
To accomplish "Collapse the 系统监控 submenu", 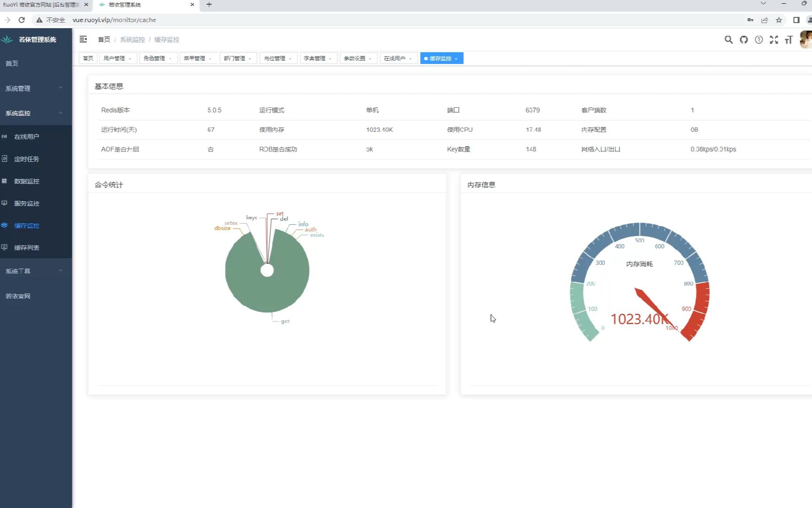I will 36,113.
